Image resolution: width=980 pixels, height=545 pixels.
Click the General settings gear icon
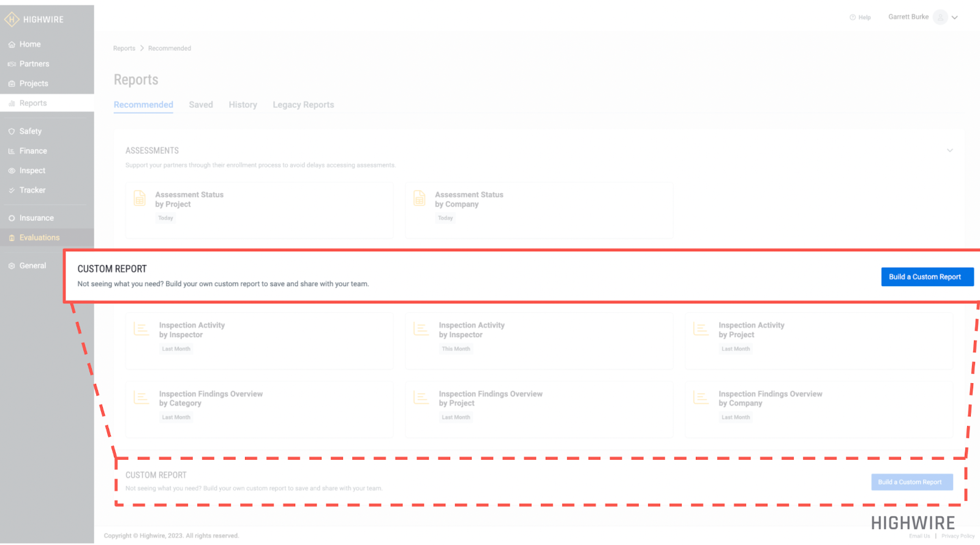tap(12, 266)
